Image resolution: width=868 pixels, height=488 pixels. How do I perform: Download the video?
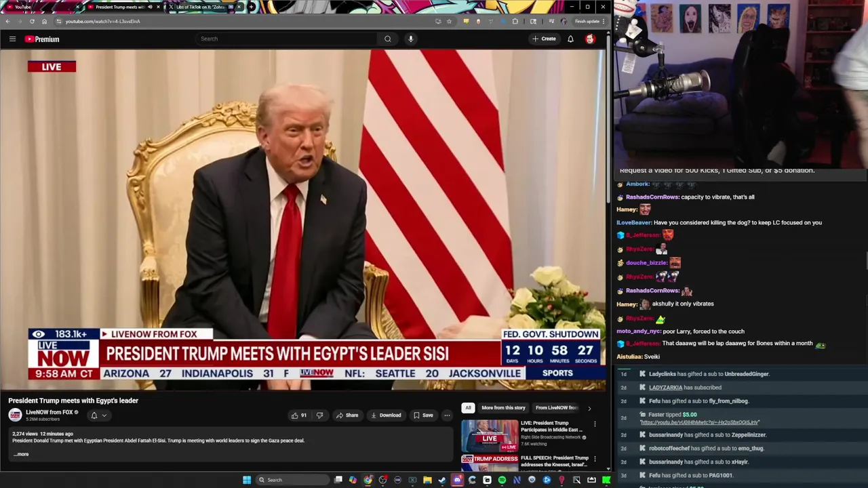point(386,415)
